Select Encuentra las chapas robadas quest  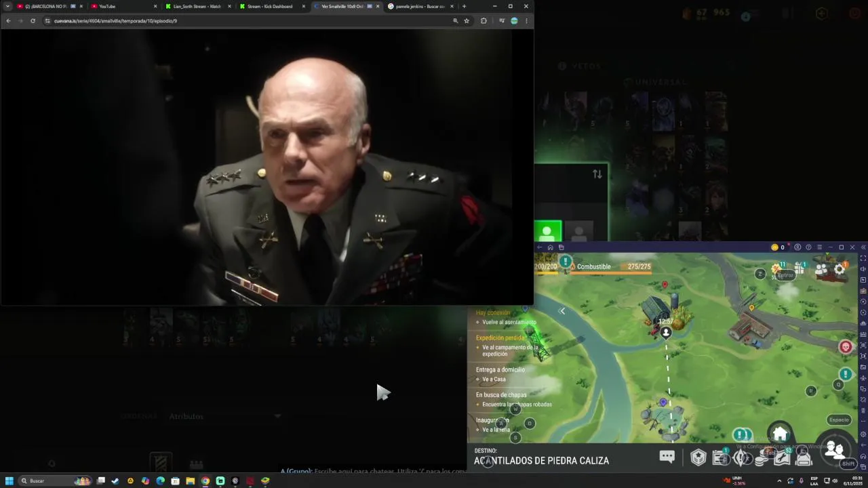516,404
